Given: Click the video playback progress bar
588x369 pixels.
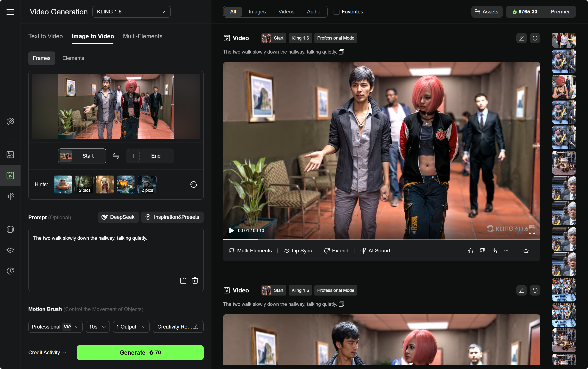Looking at the screenshot, I should 381,239.
